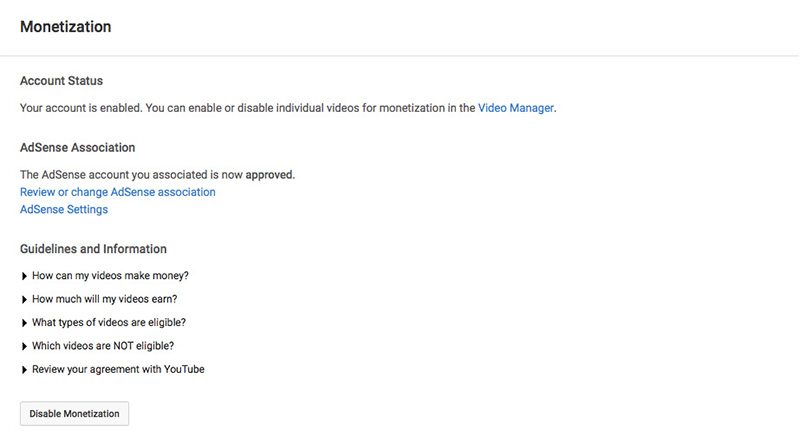Click the Monetization page title
Screen dimensions: 800x437
pyautogui.click(x=65, y=27)
